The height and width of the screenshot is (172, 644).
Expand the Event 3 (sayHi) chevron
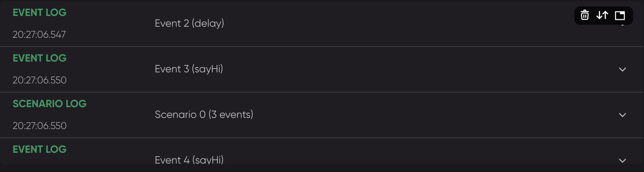[x=623, y=69]
